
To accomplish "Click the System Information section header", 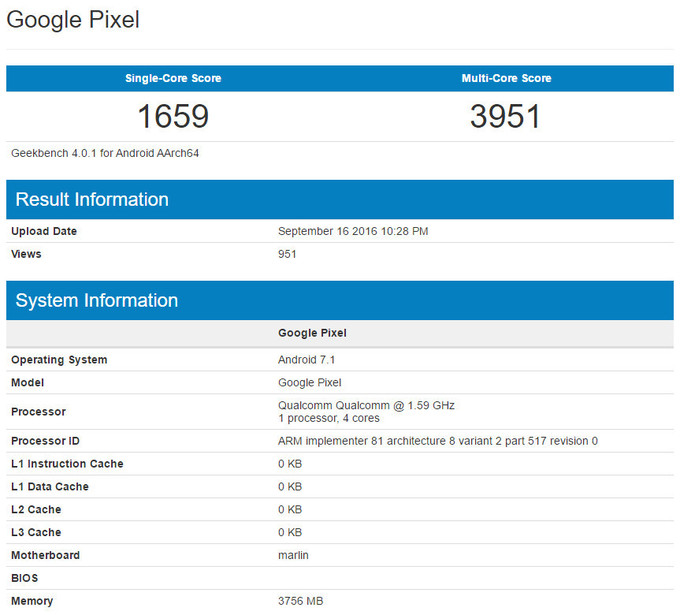I will [x=97, y=300].
